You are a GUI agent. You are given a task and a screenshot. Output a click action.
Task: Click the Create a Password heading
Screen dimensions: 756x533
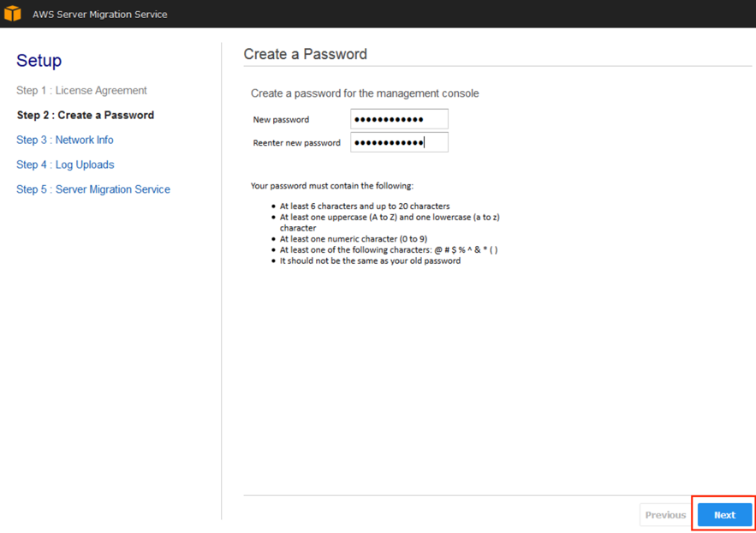coord(305,54)
